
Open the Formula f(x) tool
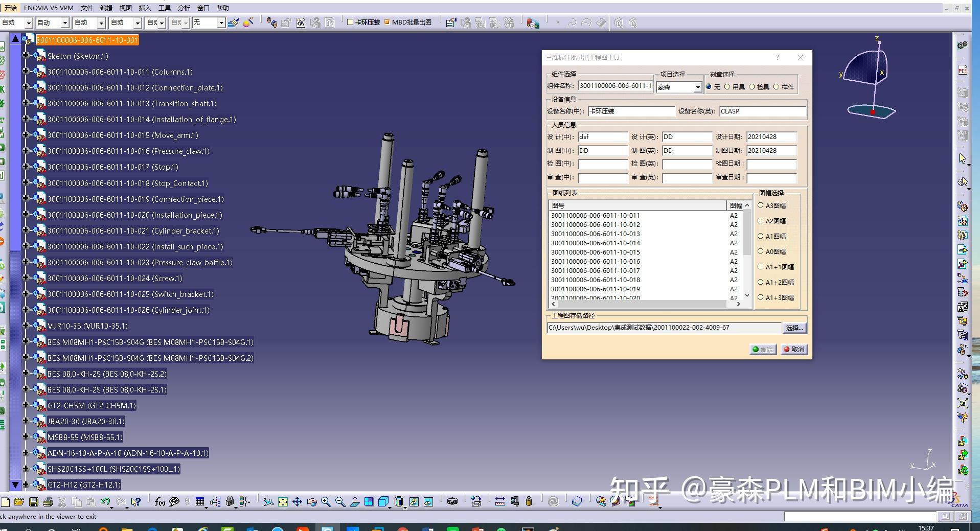coord(159,502)
